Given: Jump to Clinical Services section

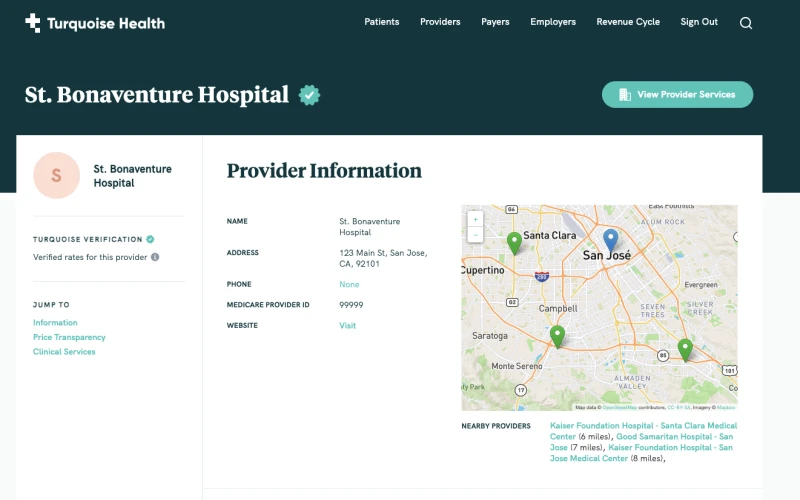Looking at the screenshot, I should [x=64, y=352].
